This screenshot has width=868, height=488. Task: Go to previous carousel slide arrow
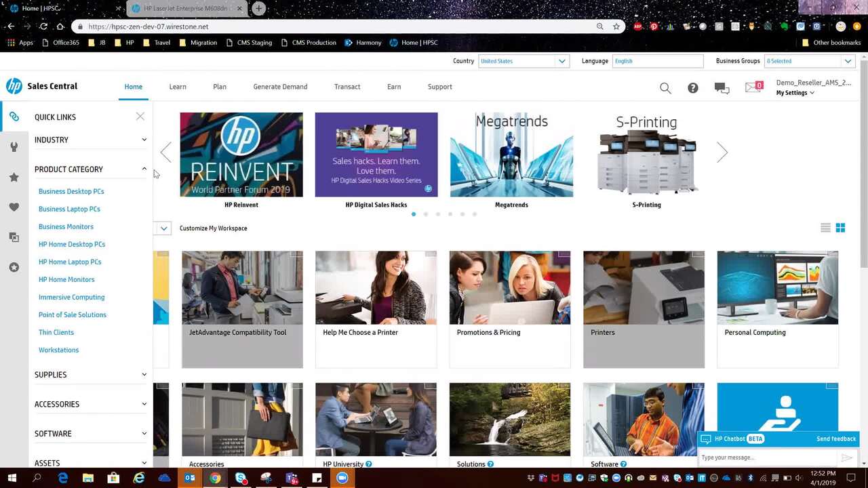[x=166, y=152]
